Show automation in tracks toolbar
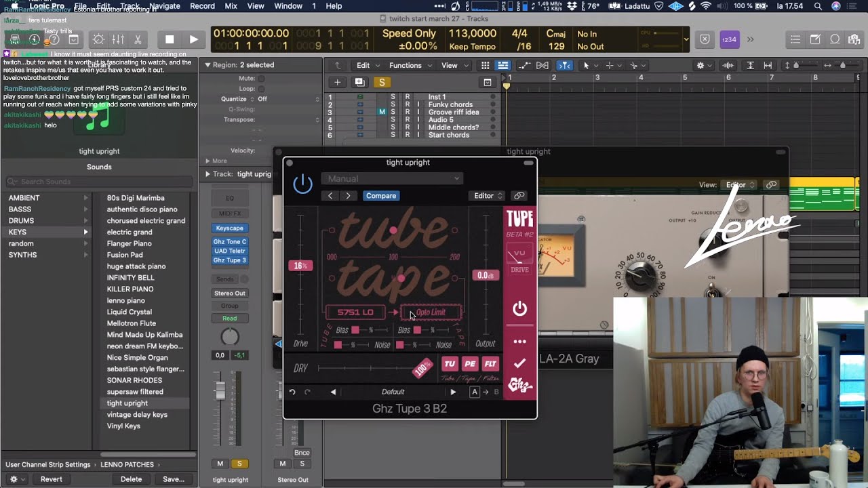Screen dimensions: 868x488 pos(524,66)
